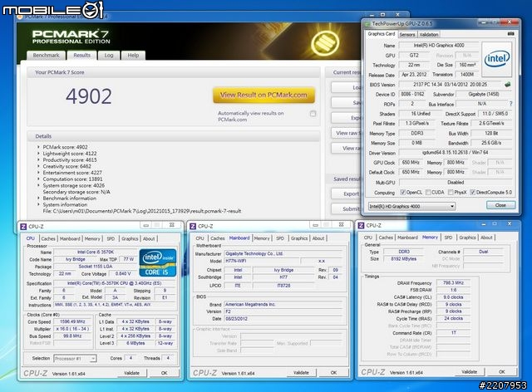The image size is (532, 392).
Task: Click OK in the CPU-Z Memory window
Action: [502, 372]
